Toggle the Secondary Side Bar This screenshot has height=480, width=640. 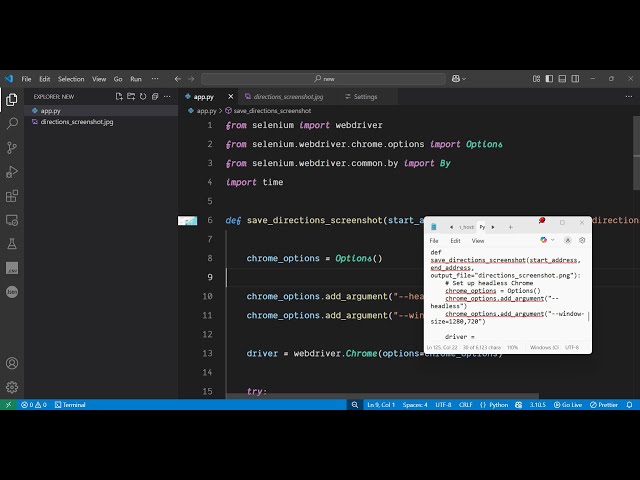[x=575, y=79]
